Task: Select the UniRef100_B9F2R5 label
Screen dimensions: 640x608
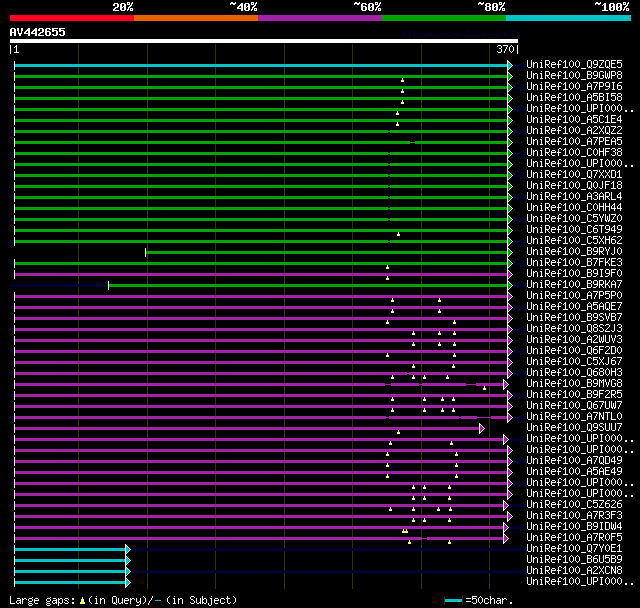Action: tap(574, 395)
